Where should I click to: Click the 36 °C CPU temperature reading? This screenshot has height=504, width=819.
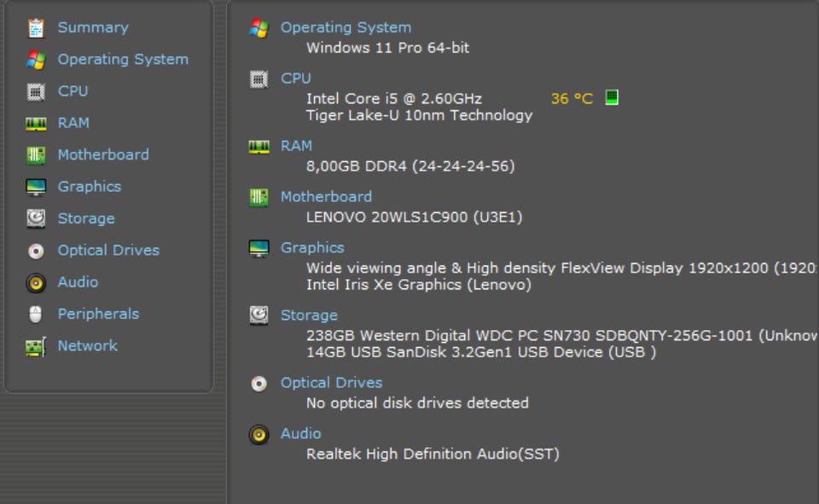[x=572, y=98]
